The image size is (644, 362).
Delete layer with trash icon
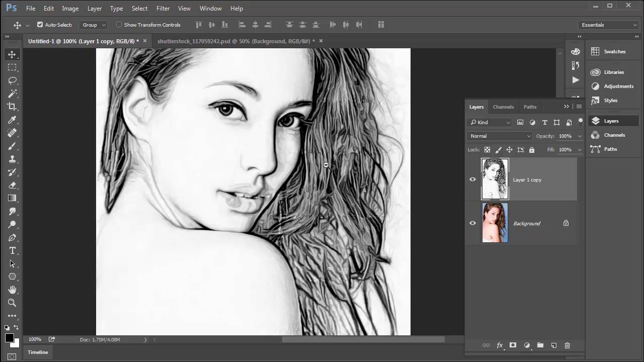567,345
